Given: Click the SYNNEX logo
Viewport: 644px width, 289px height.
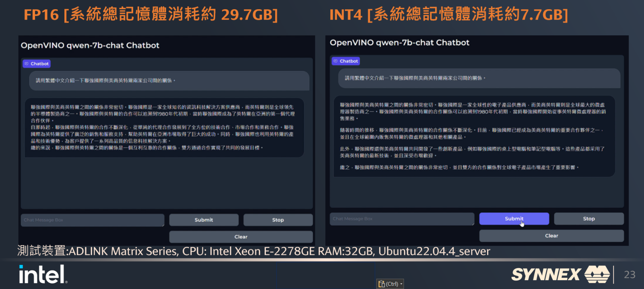Looking at the screenshot, I should pyautogui.click(x=561, y=275).
